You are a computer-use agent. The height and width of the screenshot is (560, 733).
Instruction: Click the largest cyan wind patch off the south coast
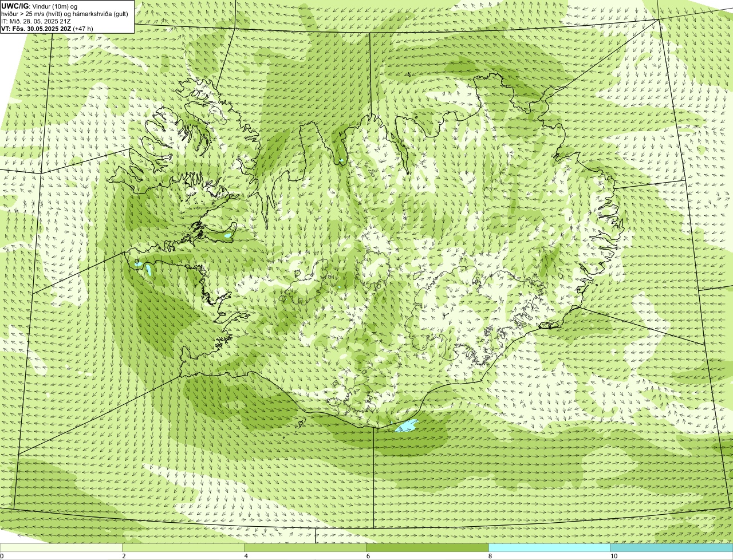pyautogui.click(x=407, y=426)
